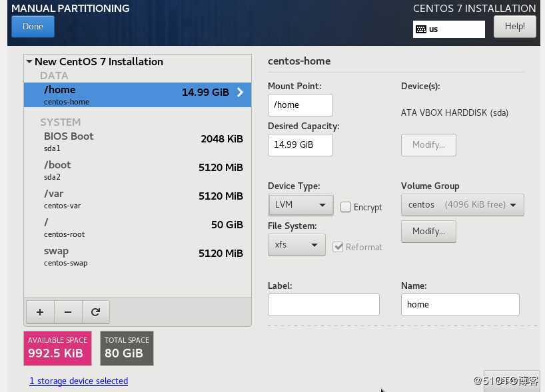Select the /home centos-home partition row
This screenshot has width=545, height=392.
[x=138, y=95]
